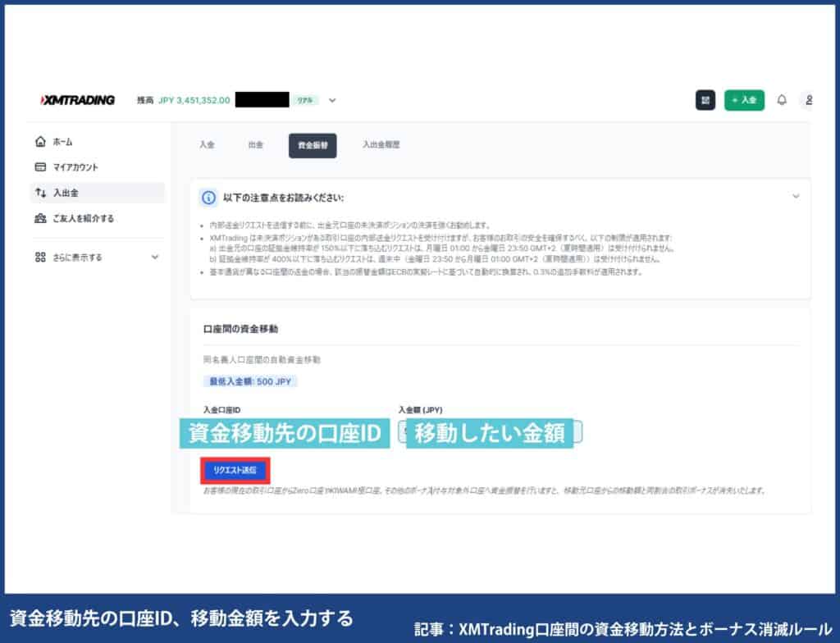Open notifications bell icon
Viewport: 840px width, 643px height.
(782, 100)
